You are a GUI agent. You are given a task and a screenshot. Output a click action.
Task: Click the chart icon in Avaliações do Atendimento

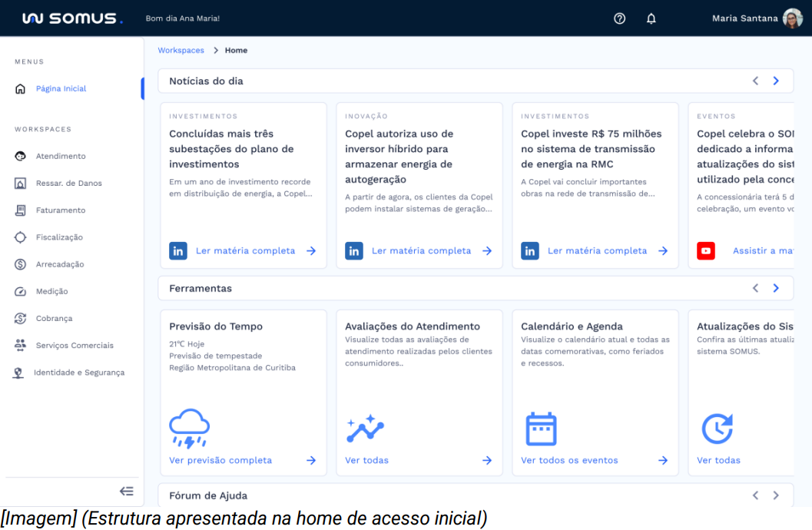(x=365, y=429)
